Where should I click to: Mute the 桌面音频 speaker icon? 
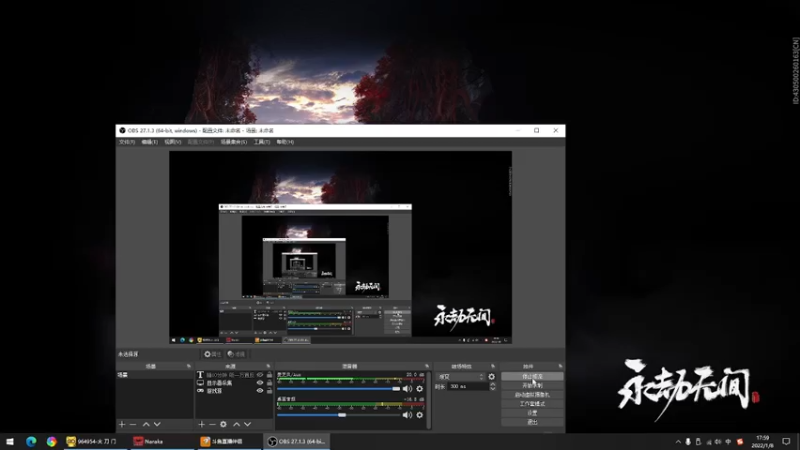407,415
